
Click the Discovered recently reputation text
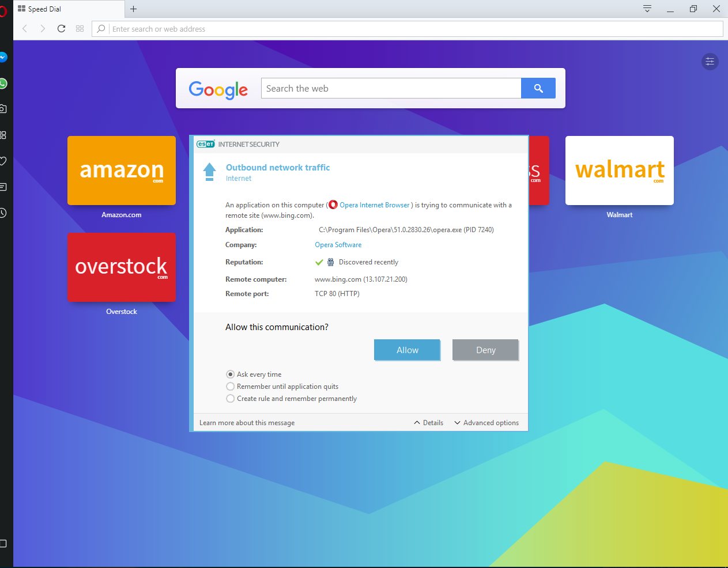pos(368,262)
